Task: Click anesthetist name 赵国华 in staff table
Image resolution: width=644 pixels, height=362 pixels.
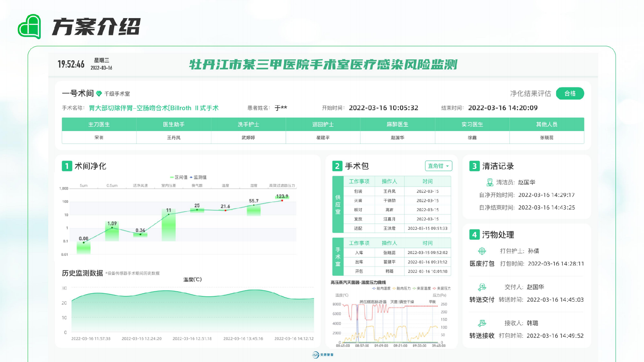Action: (x=397, y=137)
